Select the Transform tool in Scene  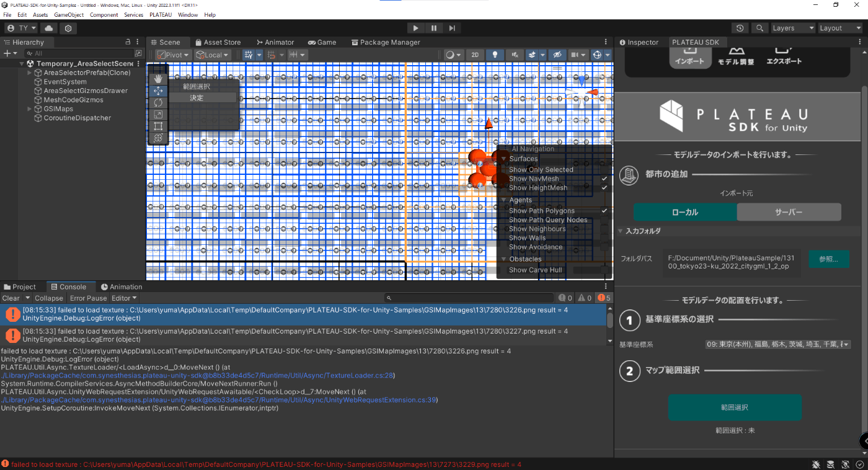pos(158,138)
